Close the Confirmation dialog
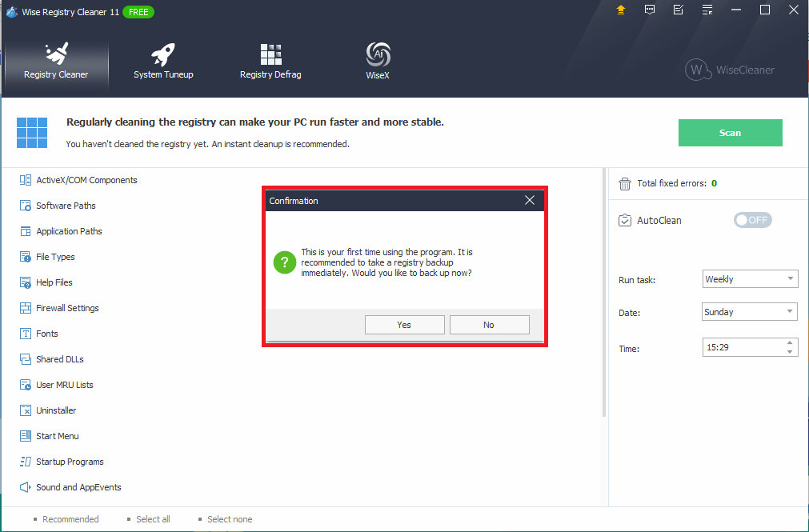809x532 pixels. click(530, 200)
